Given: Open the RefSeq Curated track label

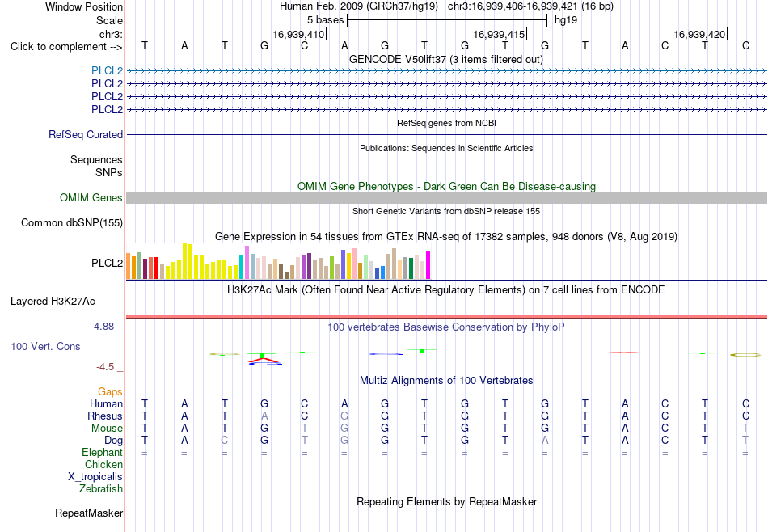Looking at the screenshot, I should (x=85, y=134).
